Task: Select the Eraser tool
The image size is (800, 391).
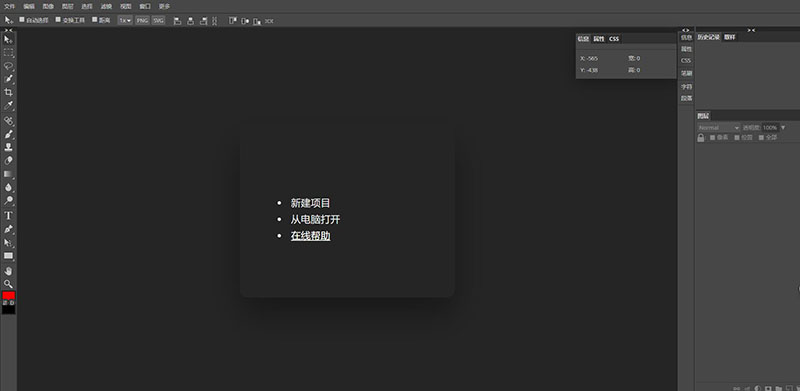Action: pyautogui.click(x=8, y=160)
